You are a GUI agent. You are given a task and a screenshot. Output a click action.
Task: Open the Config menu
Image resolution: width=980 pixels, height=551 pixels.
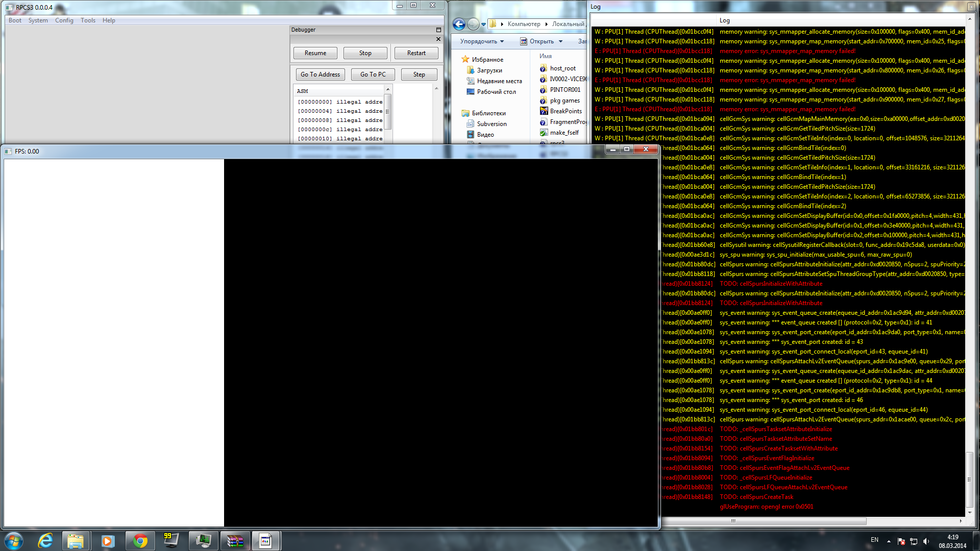tap(64, 20)
